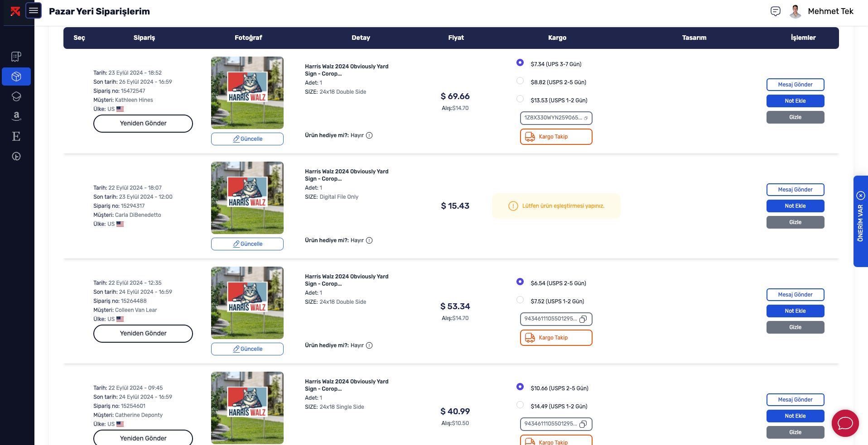Select $14.49 USPS 1-2 Gün shipping
Image resolution: width=868 pixels, height=445 pixels.
[520, 405]
